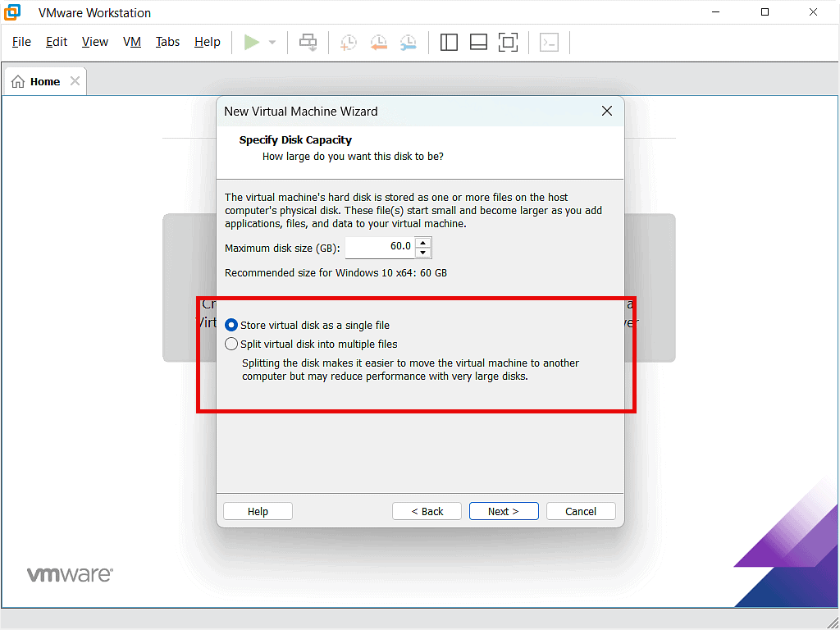Select Split virtual disk into multiple files
840x630 pixels.
231,345
